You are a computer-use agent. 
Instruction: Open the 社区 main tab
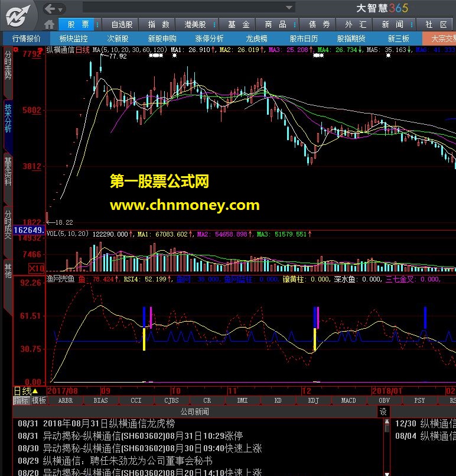pos(436,24)
